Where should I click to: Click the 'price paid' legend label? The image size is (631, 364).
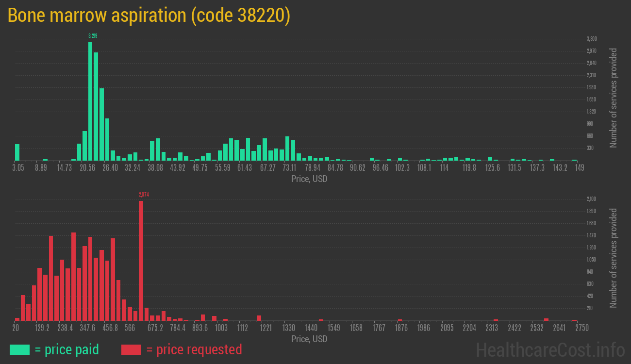point(67,349)
